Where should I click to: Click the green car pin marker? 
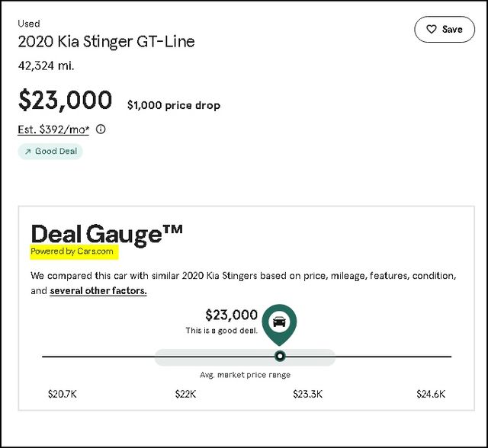pos(279,325)
